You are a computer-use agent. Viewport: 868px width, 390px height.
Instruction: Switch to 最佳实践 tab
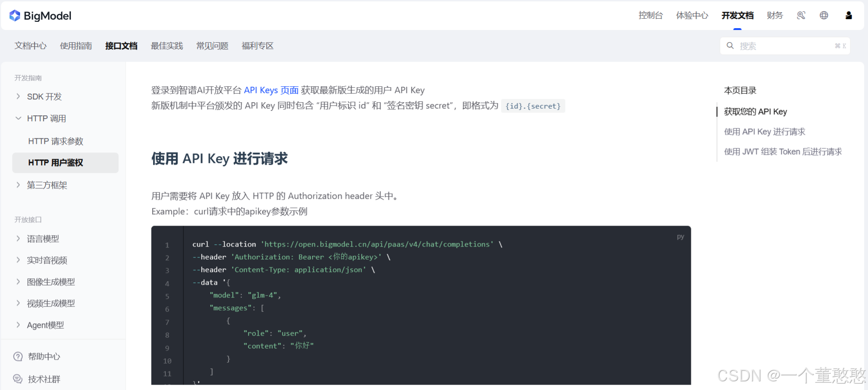(x=167, y=46)
